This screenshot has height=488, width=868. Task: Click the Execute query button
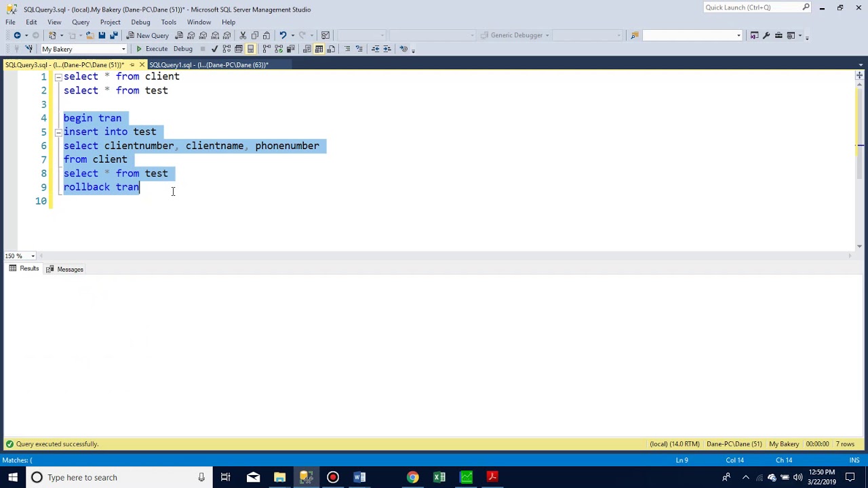[x=151, y=49]
